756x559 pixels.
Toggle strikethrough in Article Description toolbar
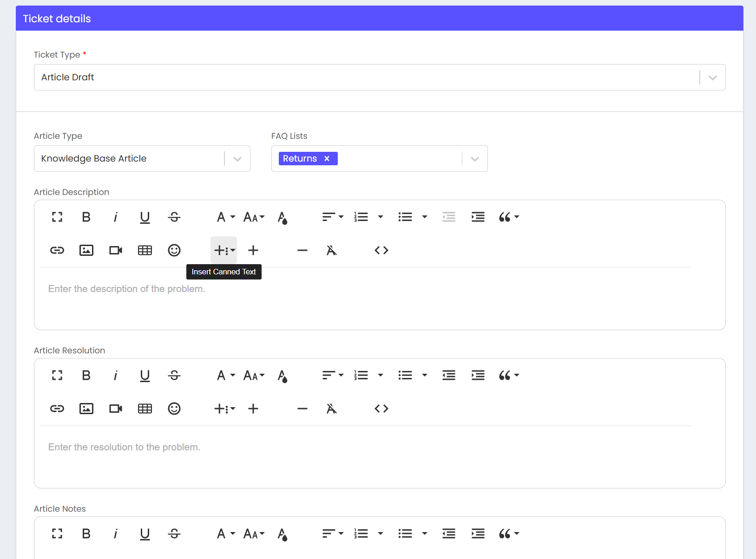click(174, 217)
